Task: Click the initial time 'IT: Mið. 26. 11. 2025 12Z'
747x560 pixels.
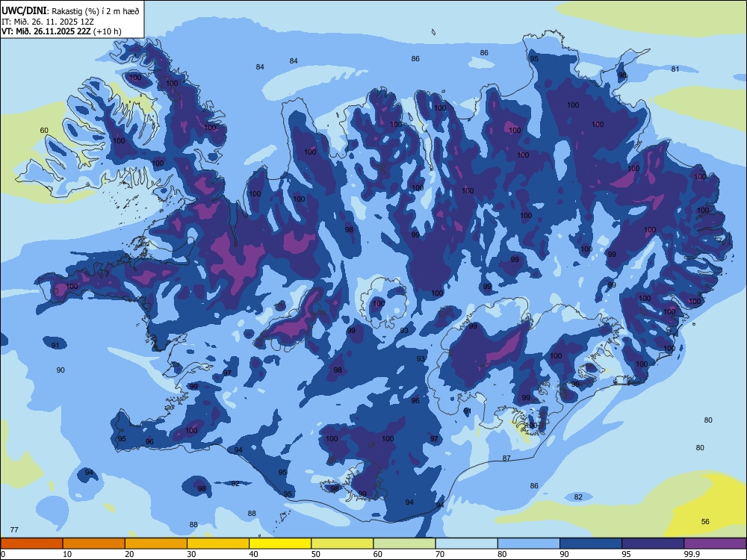Action: pyautogui.click(x=48, y=22)
